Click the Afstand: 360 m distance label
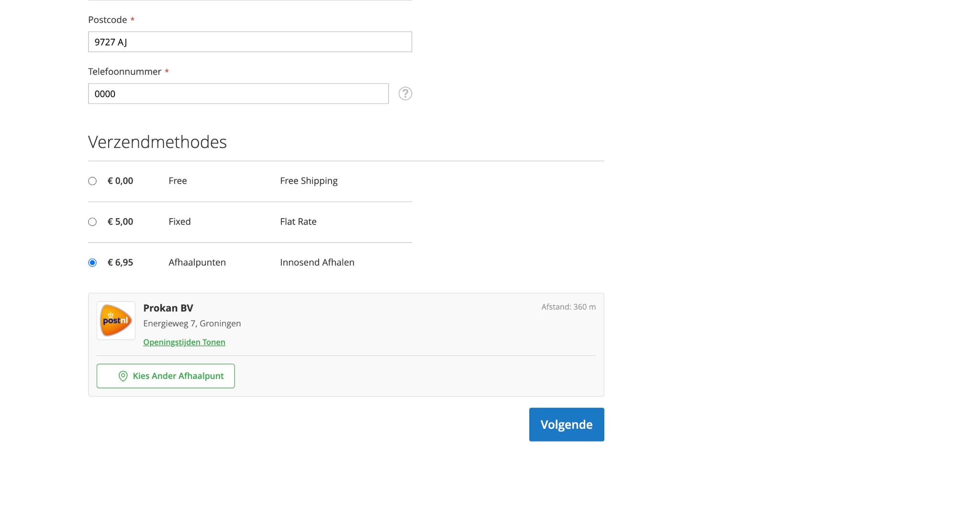 568,307
